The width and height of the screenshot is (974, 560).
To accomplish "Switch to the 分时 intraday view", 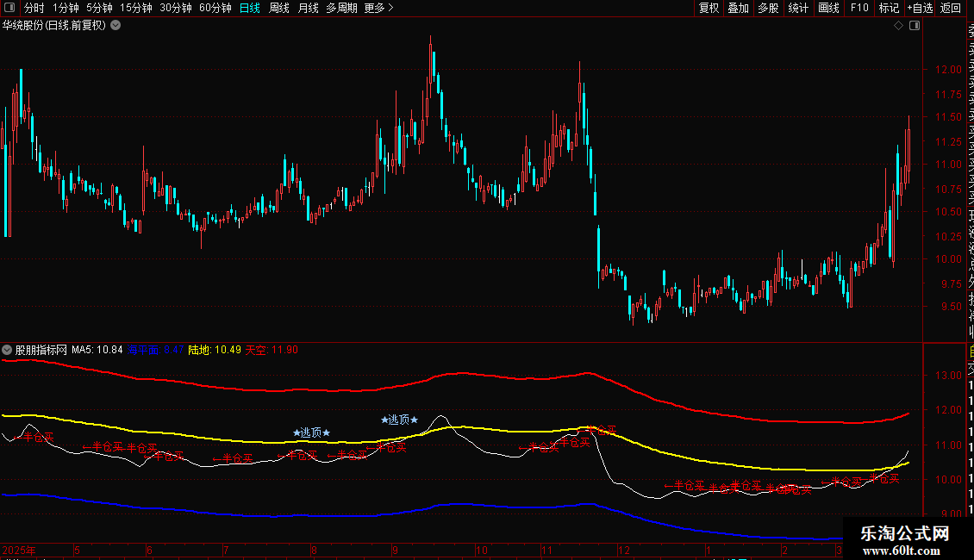I will tap(34, 8).
